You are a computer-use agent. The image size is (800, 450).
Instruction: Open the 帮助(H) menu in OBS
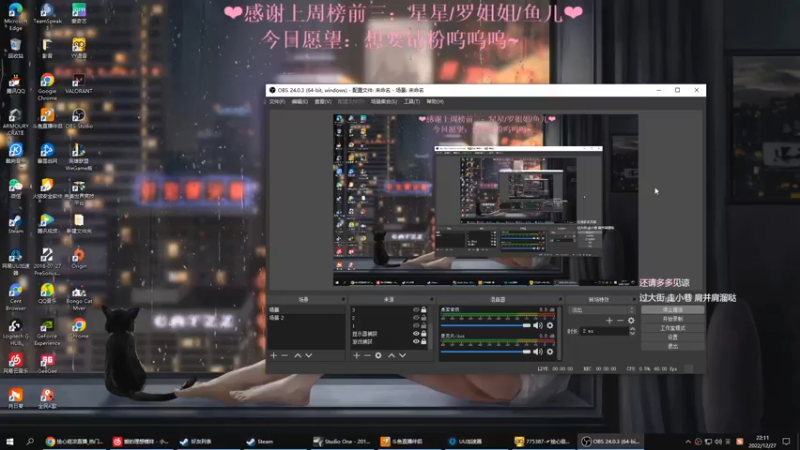[435, 102]
